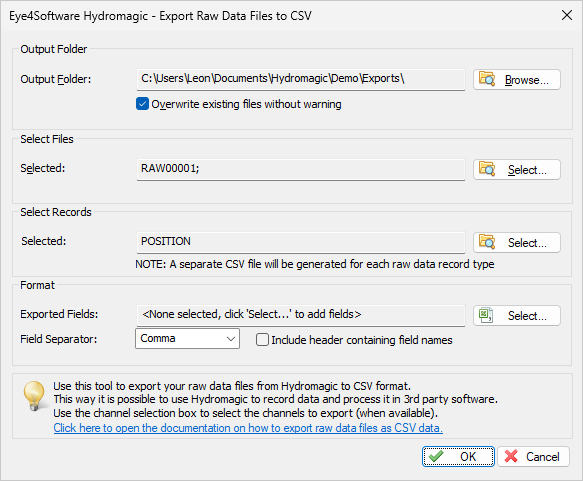Click Select for raw data files

(517, 170)
